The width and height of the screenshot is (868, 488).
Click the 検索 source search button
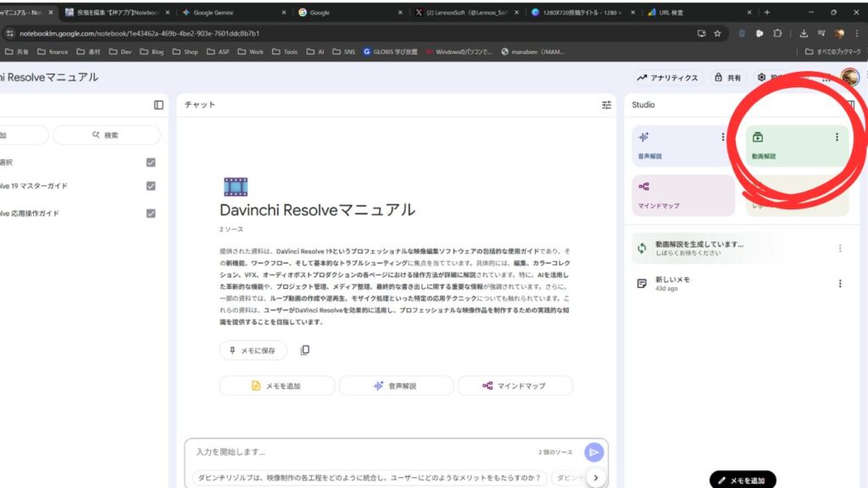tap(106, 135)
